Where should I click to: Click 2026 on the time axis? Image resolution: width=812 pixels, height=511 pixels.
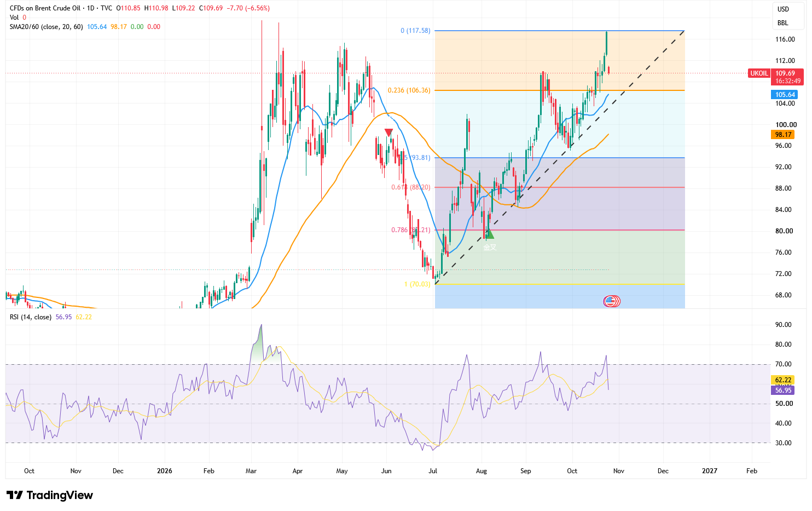click(164, 471)
